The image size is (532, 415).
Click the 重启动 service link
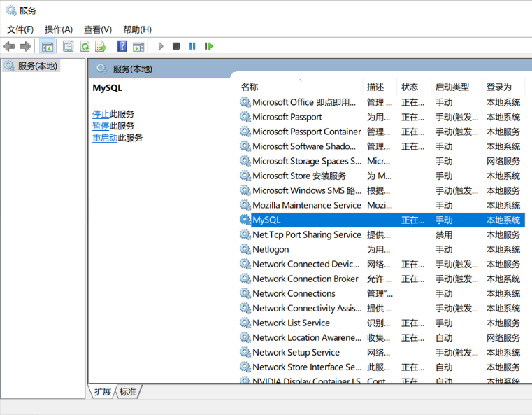point(105,138)
